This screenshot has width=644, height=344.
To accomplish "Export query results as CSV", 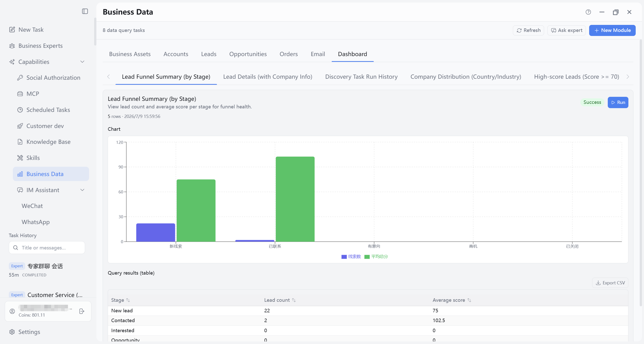I will 610,283.
